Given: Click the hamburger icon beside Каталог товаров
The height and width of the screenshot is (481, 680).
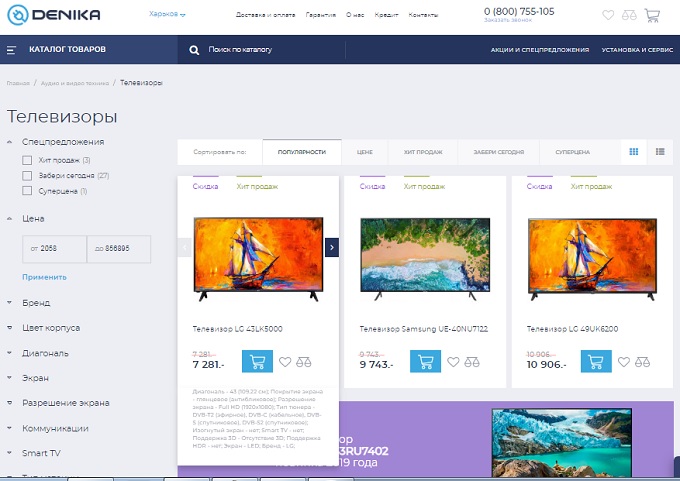Looking at the screenshot, I should [x=11, y=50].
